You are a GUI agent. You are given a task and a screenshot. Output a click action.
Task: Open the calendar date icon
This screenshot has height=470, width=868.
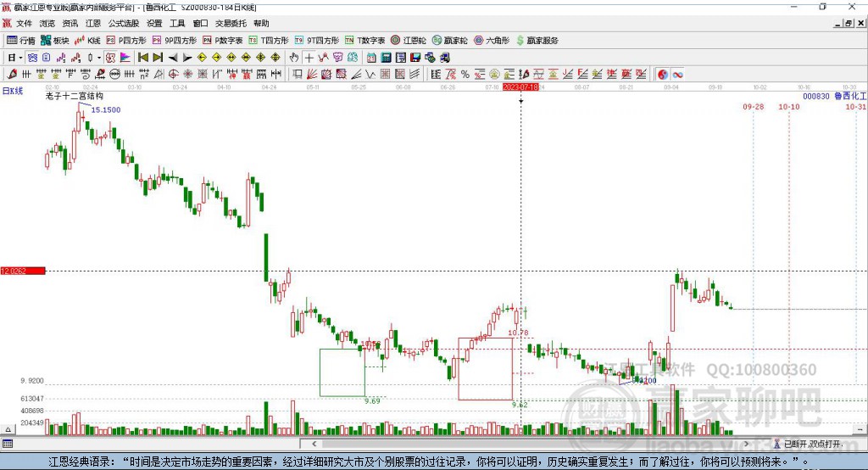point(371,58)
